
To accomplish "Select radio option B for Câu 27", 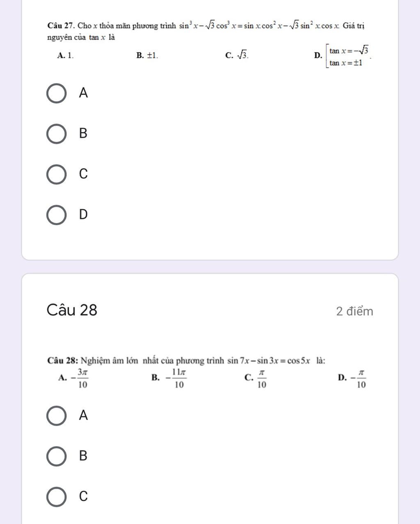I will pos(56,134).
